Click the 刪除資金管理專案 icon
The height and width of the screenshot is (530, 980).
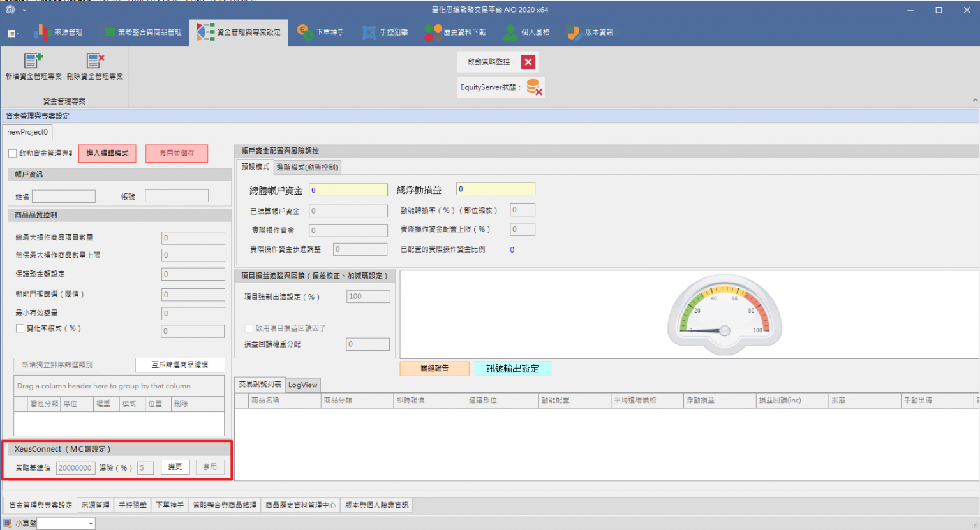click(95, 61)
